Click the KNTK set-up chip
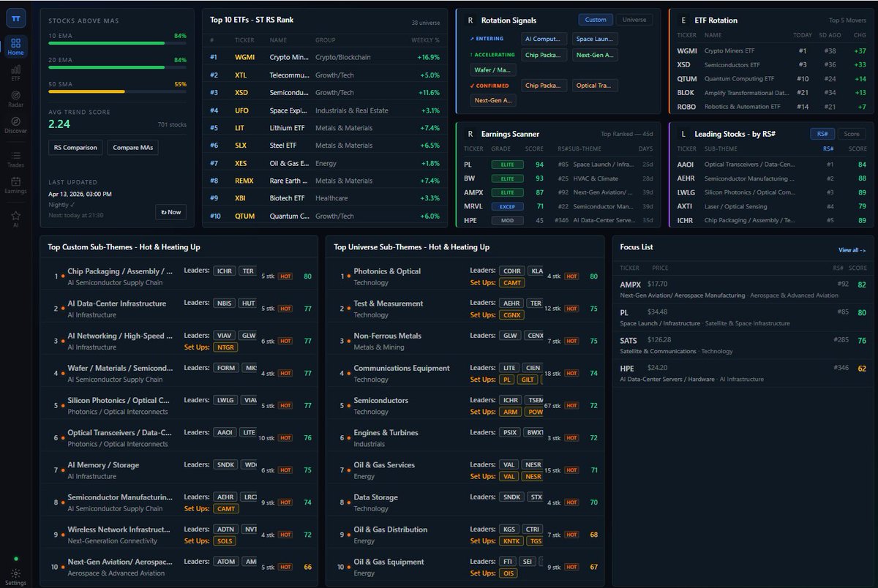This screenshot has width=878, height=588. coord(512,540)
